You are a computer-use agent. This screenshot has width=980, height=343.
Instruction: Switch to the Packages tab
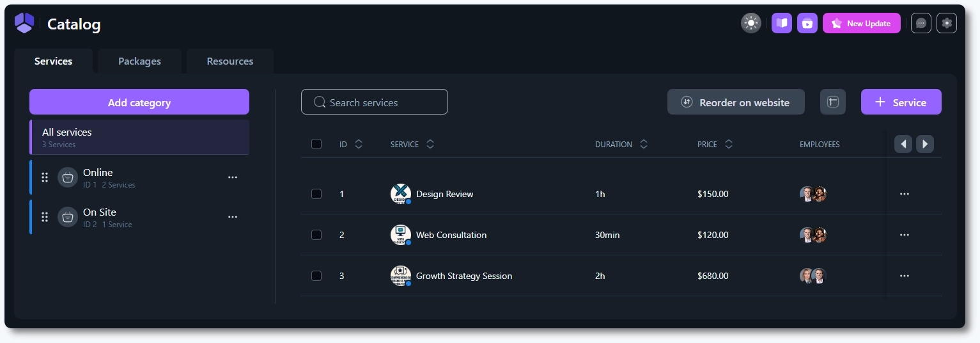(139, 61)
